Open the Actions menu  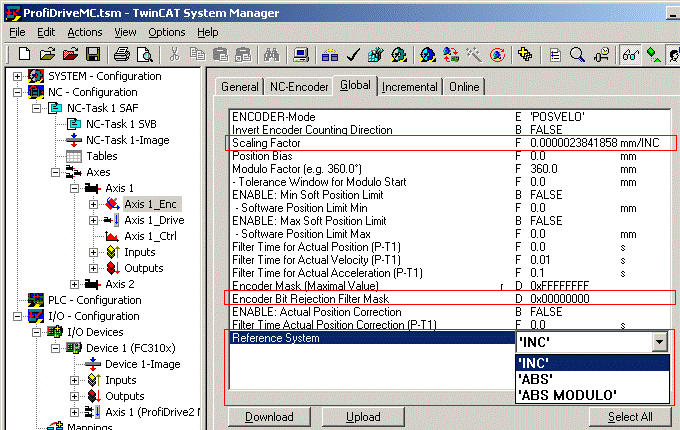[x=85, y=33]
